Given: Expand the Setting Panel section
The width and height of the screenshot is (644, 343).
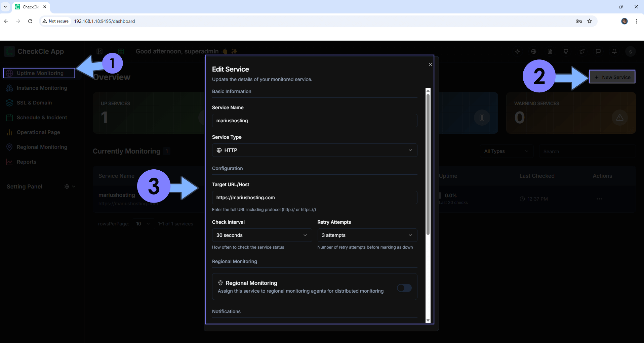Looking at the screenshot, I should [x=74, y=186].
